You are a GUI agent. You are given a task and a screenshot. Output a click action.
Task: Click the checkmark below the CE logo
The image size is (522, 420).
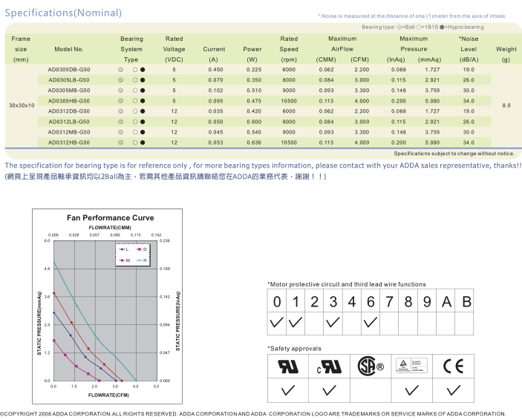click(x=454, y=390)
